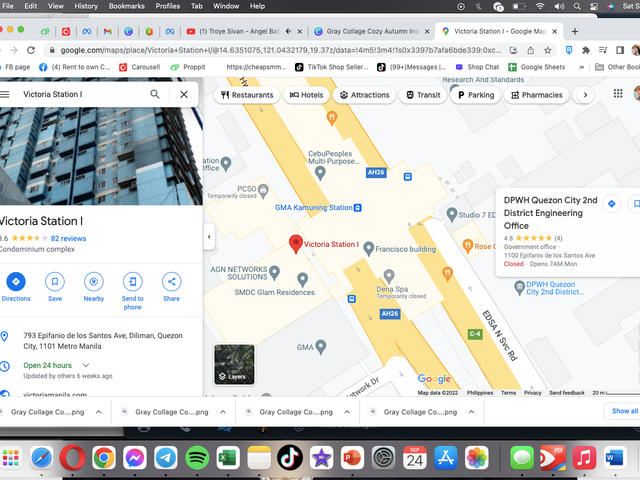Show Transit category chip
The image size is (640, 480).
[x=423, y=95]
